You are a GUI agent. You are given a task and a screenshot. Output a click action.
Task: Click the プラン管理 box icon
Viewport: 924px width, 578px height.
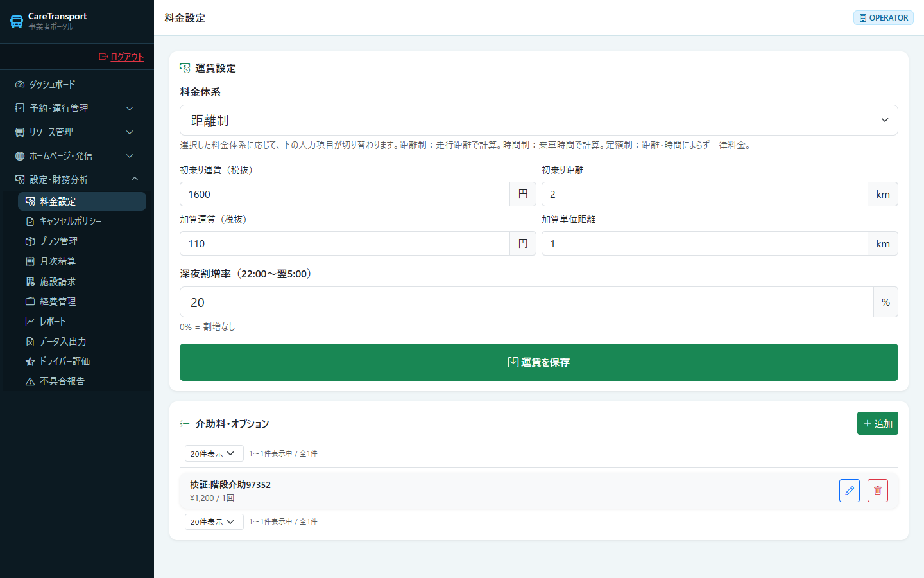point(30,241)
